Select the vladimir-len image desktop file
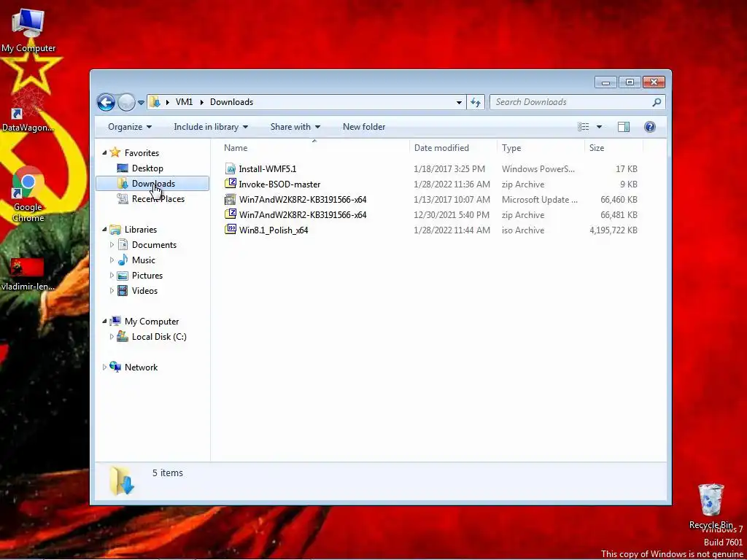 [x=28, y=274]
